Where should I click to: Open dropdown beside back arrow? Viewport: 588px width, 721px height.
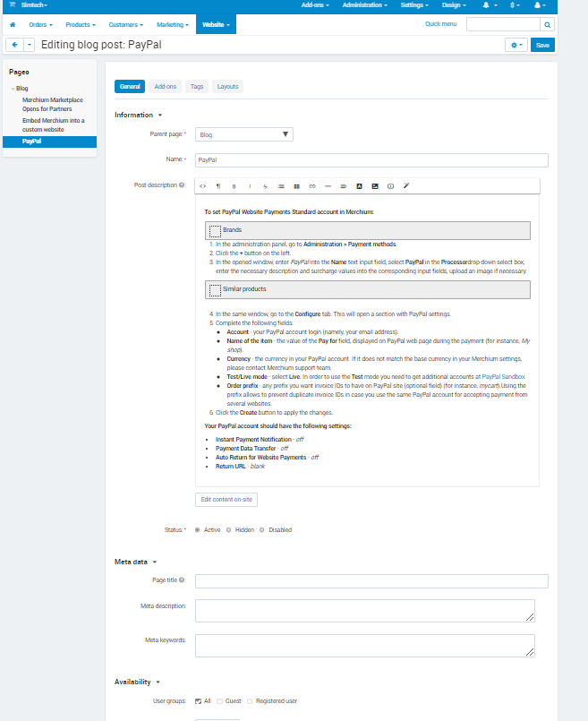(x=30, y=45)
